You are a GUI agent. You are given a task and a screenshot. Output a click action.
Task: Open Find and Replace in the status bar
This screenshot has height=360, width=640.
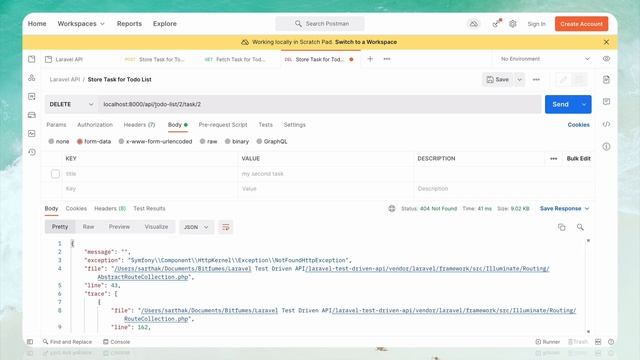pyautogui.click(x=67, y=342)
